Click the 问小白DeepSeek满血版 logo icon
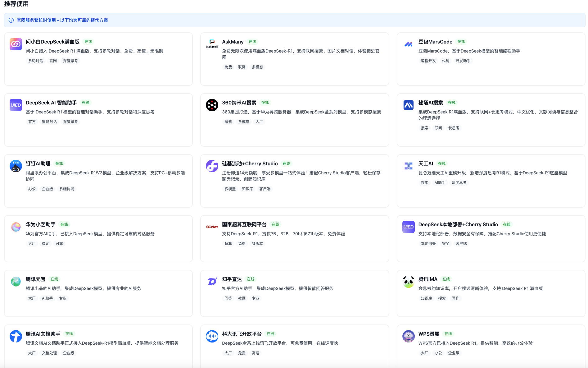The image size is (588, 368). [x=16, y=44]
